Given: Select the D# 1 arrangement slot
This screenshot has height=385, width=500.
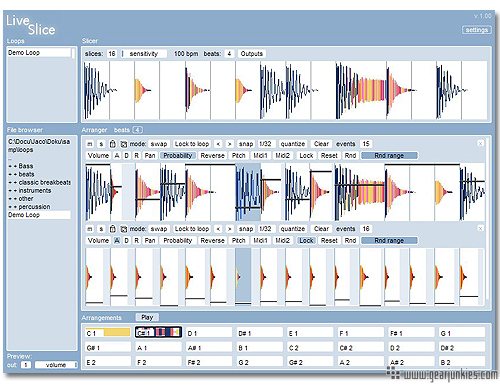Looking at the screenshot, I should point(260,333).
